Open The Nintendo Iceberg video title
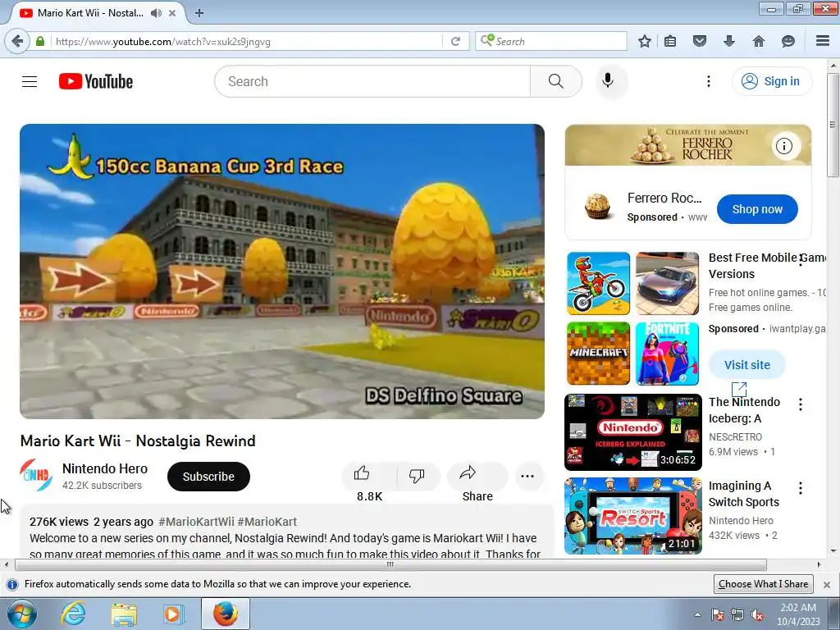Viewport: 840px width, 630px height. point(744,410)
